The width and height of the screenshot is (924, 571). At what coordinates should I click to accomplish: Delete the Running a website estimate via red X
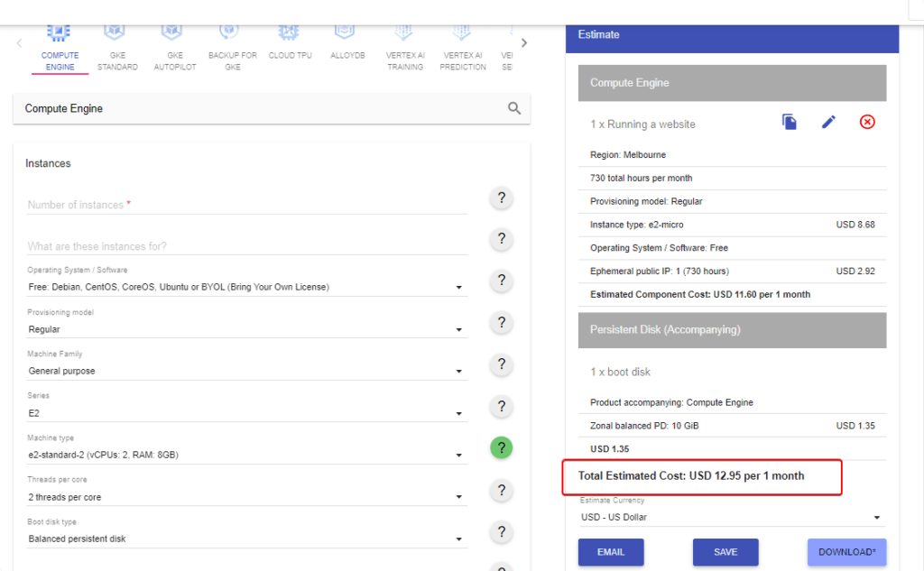coord(867,121)
